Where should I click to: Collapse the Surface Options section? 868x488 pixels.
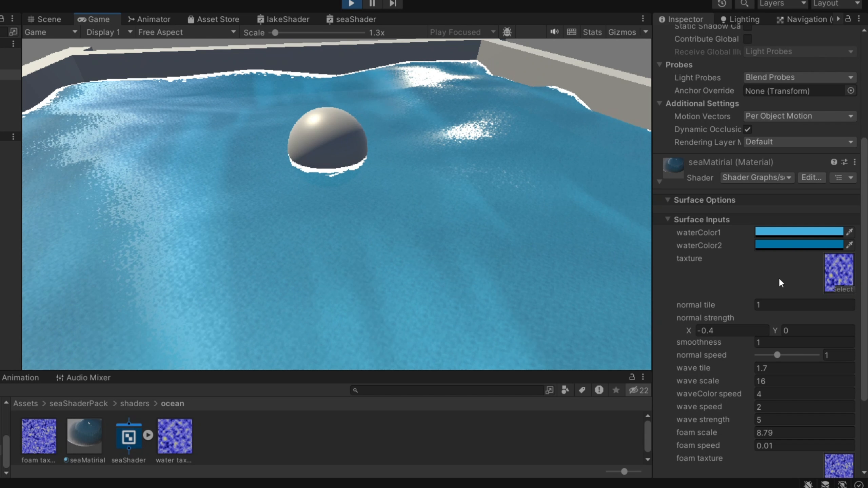(667, 200)
